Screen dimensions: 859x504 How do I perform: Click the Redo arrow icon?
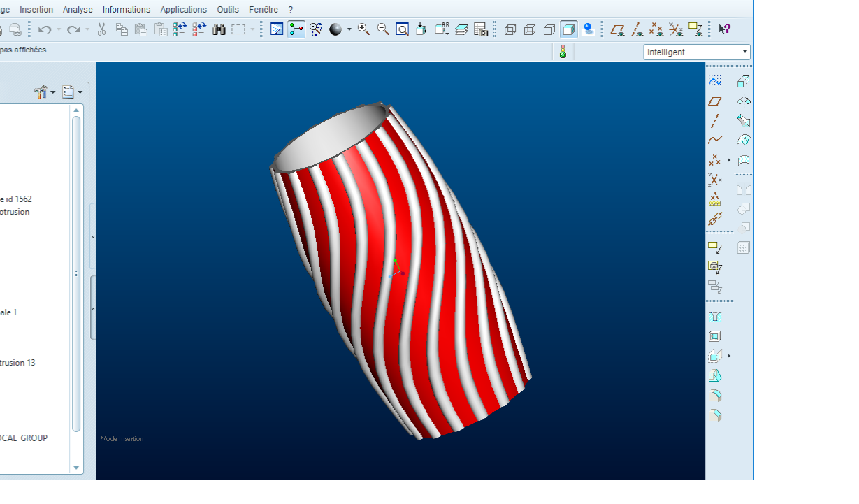click(73, 29)
